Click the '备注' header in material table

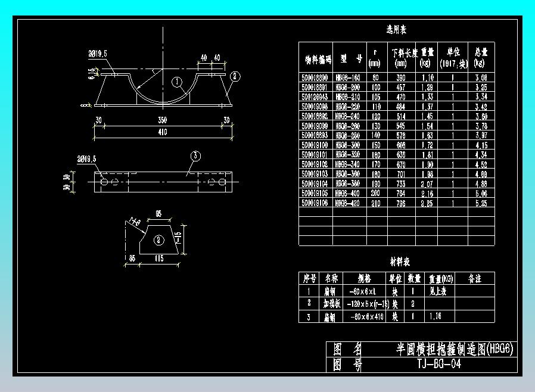[x=475, y=278]
